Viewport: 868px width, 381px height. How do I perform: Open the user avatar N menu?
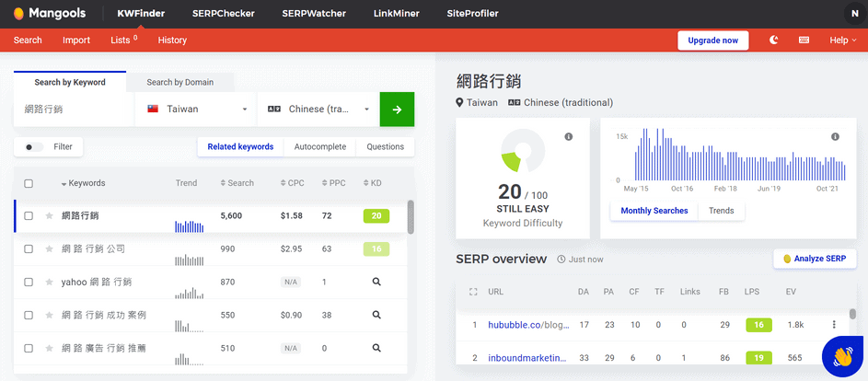coord(855,14)
